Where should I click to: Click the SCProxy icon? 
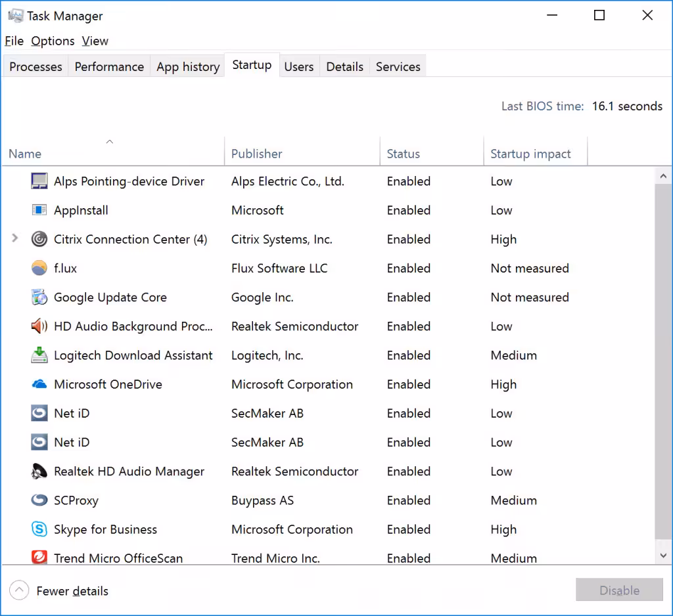tap(39, 500)
